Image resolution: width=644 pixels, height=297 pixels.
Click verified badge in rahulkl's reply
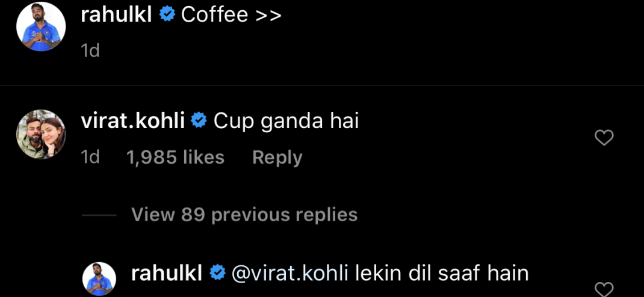tap(217, 274)
